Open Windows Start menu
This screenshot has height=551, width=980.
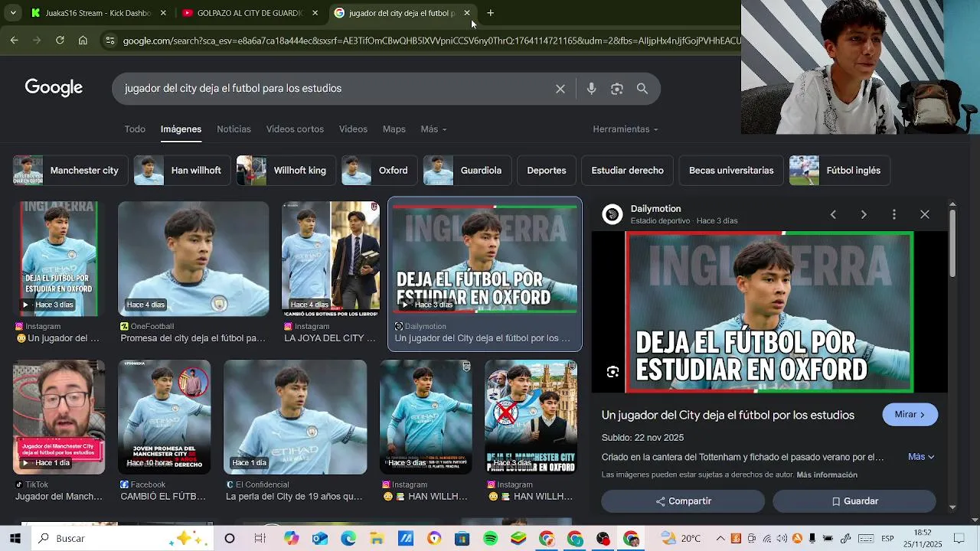coord(15,538)
